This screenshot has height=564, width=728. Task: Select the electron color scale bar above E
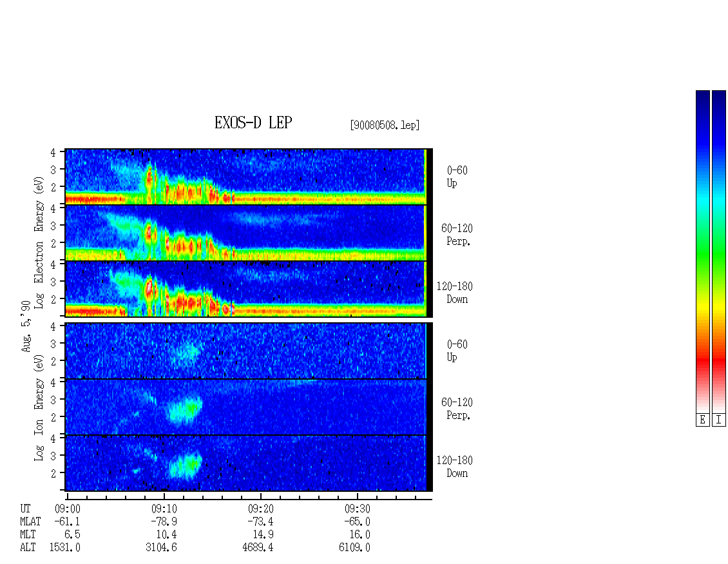702,251
